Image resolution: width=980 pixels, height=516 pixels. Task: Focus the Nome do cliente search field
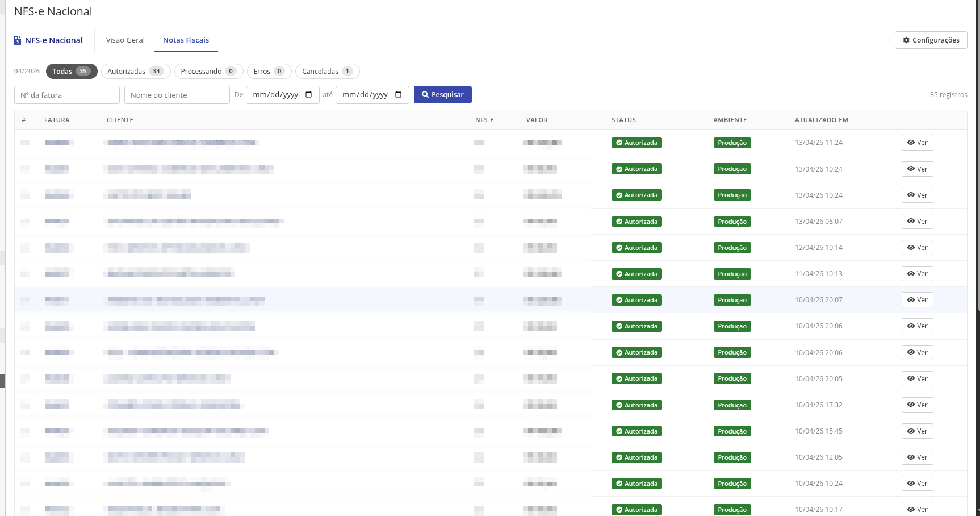177,95
